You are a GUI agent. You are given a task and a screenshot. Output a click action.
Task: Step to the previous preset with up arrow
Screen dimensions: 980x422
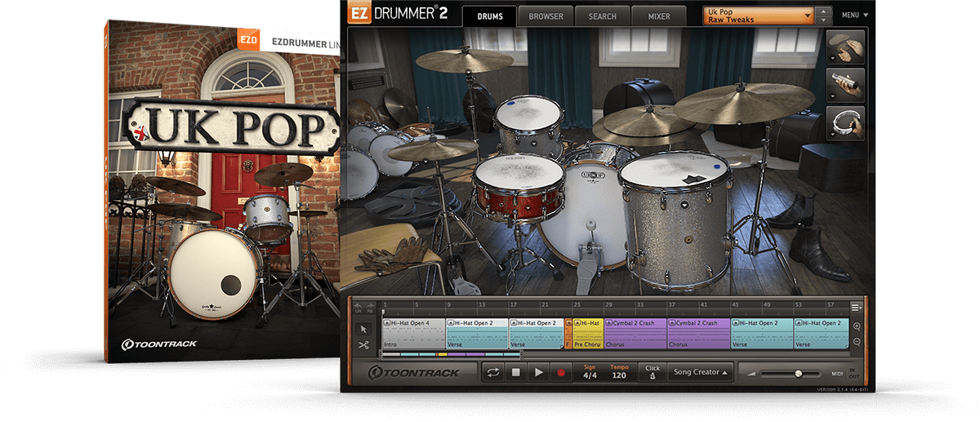pyautogui.click(x=823, y=11)
